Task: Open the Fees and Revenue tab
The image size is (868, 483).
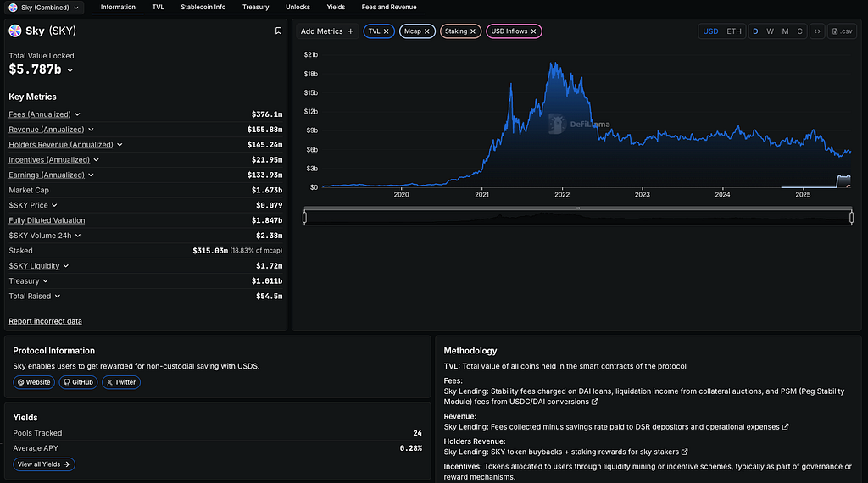Action: tap(389, 7)
